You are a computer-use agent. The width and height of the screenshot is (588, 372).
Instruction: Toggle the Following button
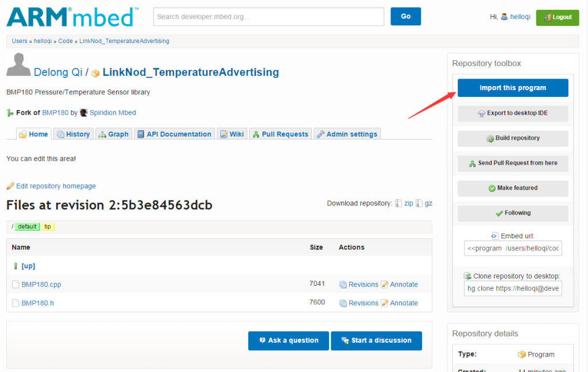click(513, 214)
